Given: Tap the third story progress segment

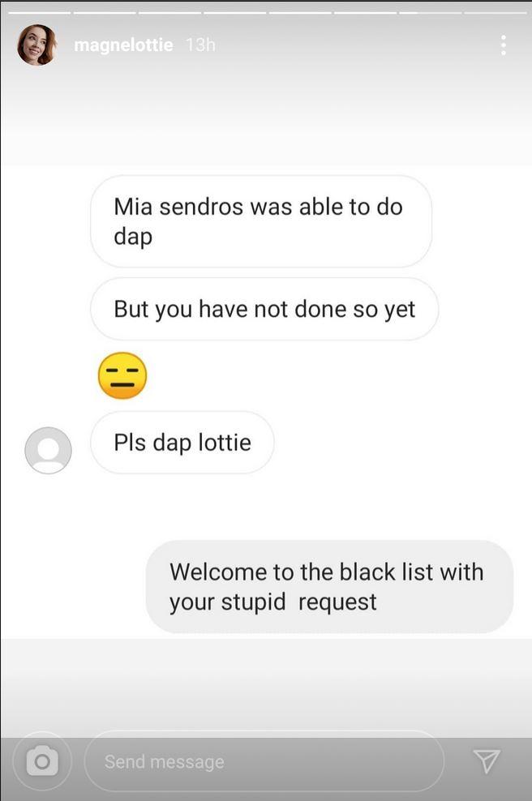Looking at the screenshot, I should click(x=170, y=11).
